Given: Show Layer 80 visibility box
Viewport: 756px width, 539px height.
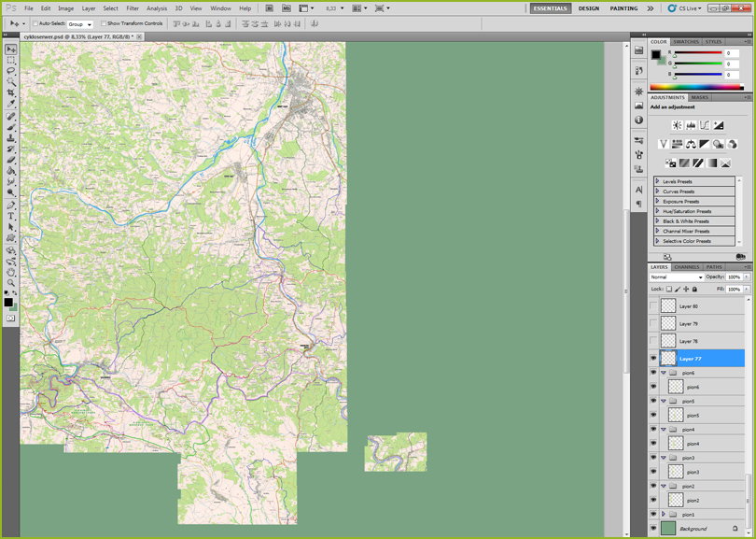Looking at the screenshot, I should [x=653, y=306].
